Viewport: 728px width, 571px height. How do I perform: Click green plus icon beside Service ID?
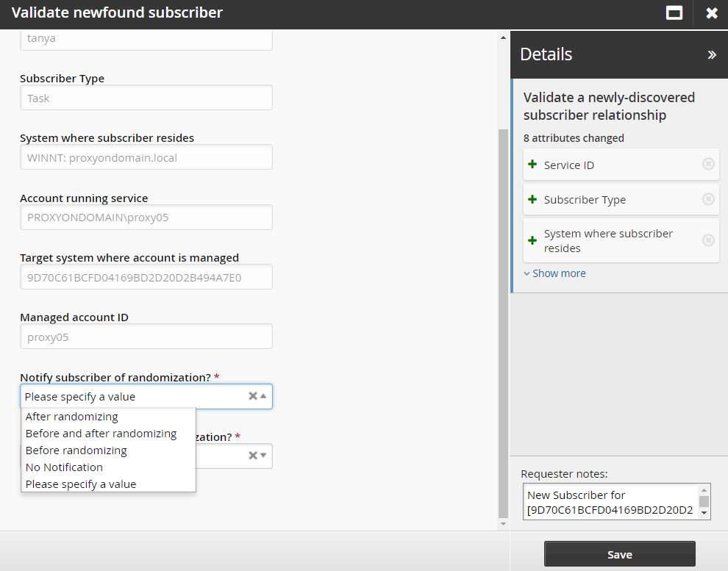click(x=532, y=165)
